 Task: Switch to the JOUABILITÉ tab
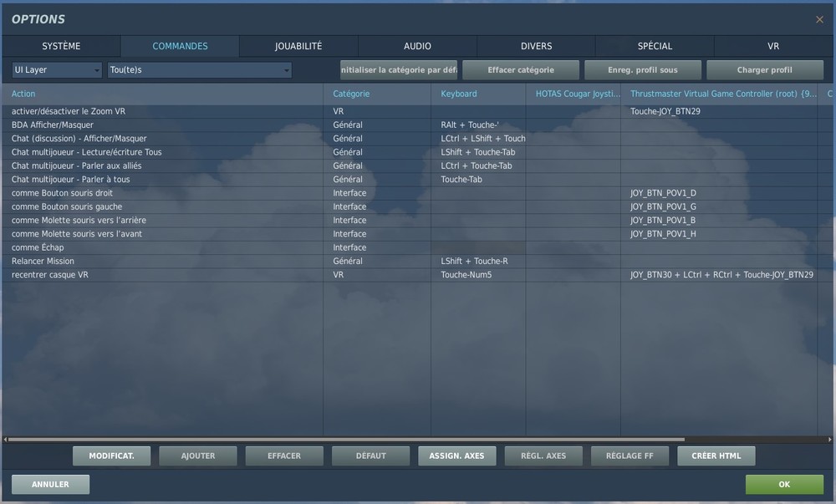(x=298, y=46)
